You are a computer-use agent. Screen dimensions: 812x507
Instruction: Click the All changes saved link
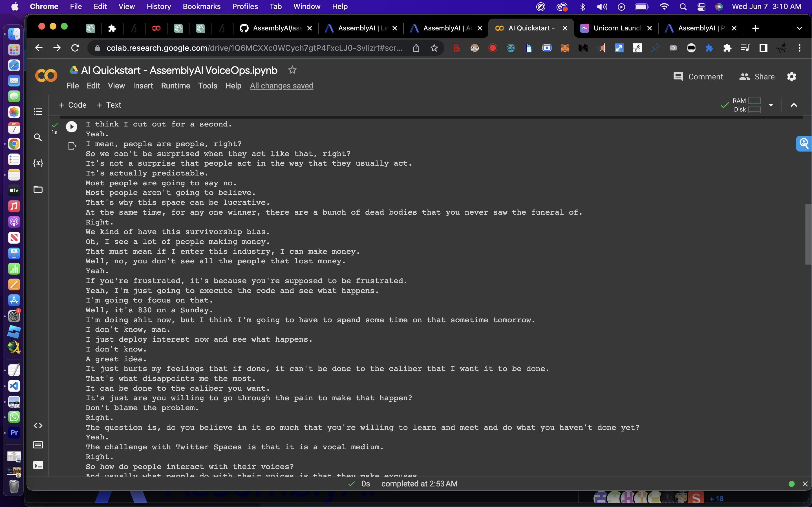tap(281, 86)
